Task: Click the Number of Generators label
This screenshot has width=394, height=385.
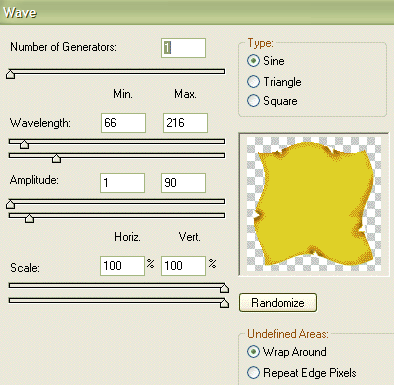Action: pos(64,47)
